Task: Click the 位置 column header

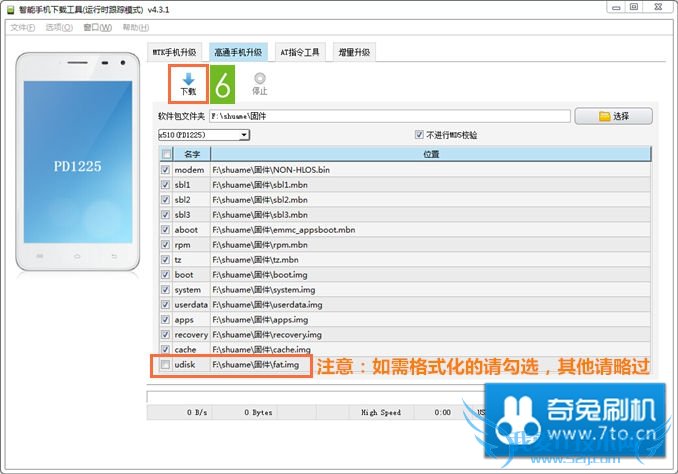Action: (x=431, y=154)
